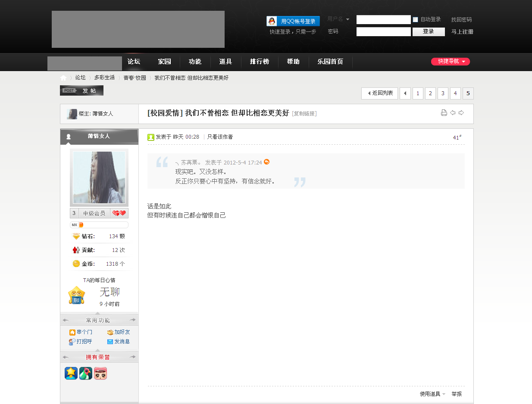The height and width of the screenshot is (404, 532).
Task: Click the star mood mascot icon
Action: click(x=77, y=295)
